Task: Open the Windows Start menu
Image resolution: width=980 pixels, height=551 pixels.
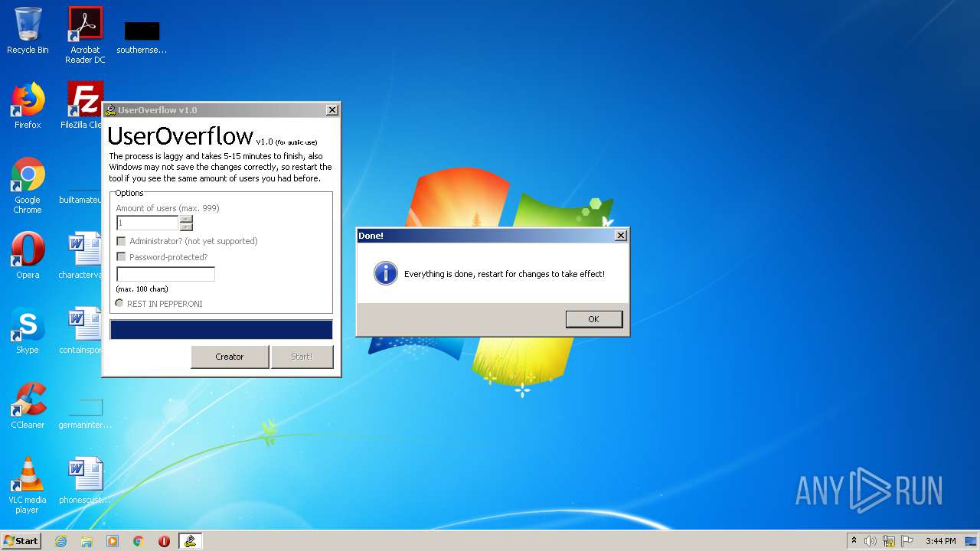Action: (21, 540)
